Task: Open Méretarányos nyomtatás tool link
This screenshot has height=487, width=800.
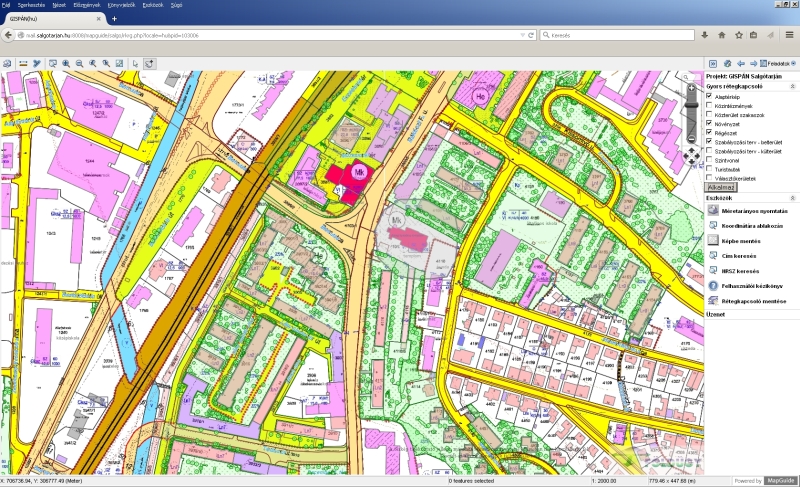Action: pyautogui.click(x=755, y=212)
